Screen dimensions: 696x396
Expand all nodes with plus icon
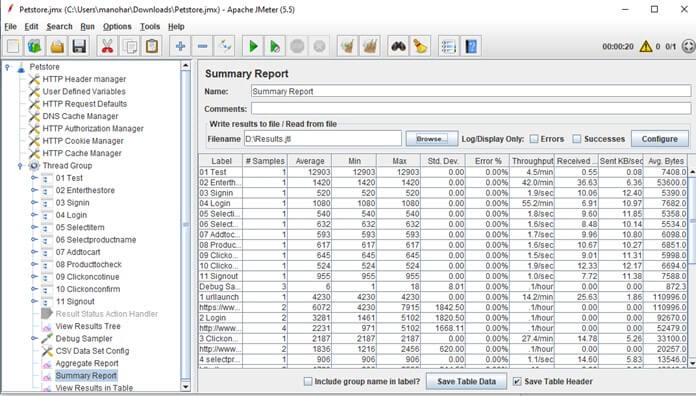pos(180,46)
